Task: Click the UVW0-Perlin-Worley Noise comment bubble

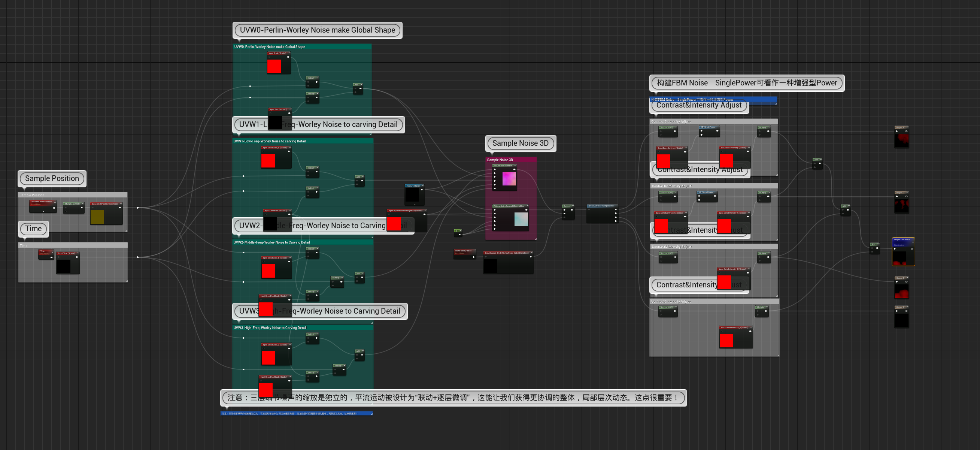Action: tap(317, 30)
